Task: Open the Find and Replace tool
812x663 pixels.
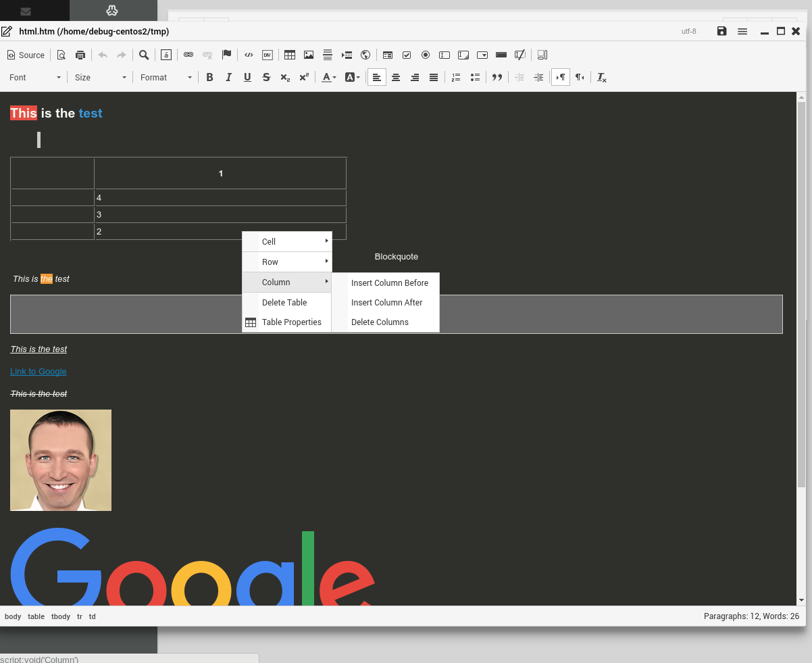Action: tap(144, 55)
